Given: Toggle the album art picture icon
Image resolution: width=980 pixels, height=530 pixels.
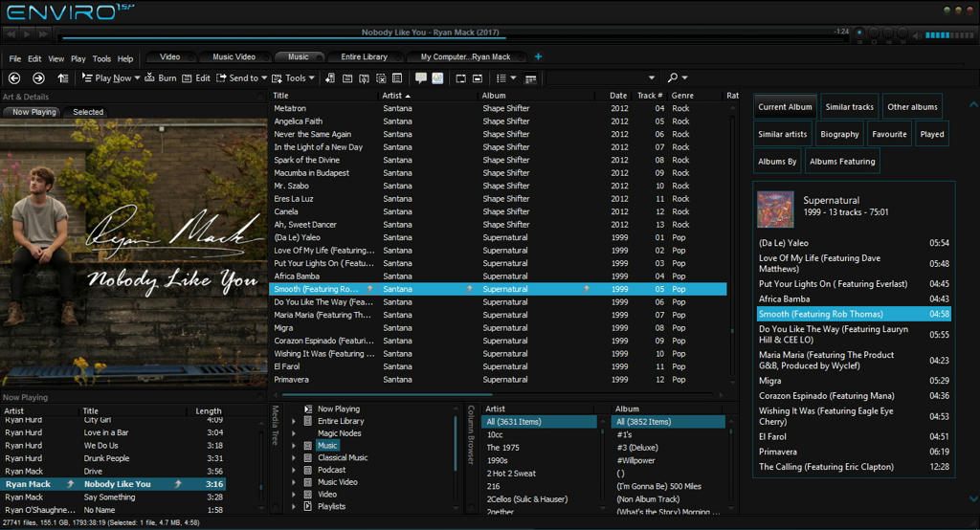Looking at the screenshot, I should tap(437, 77).
